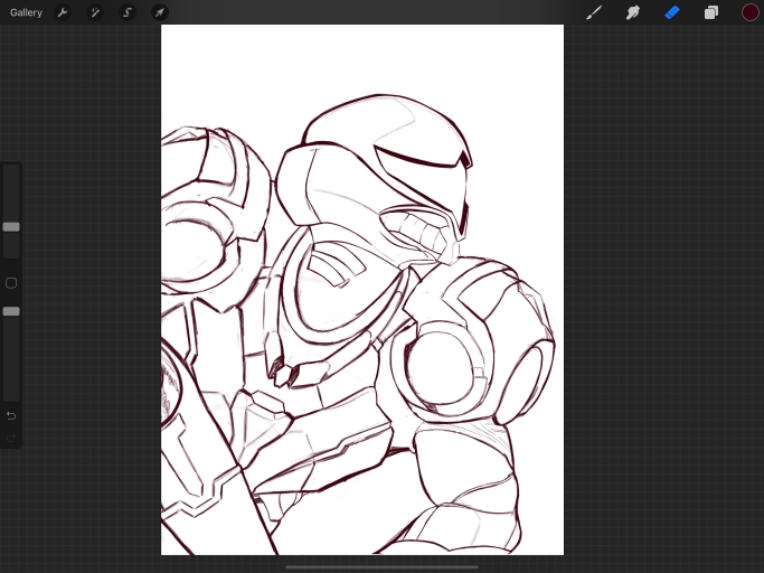Activate the Selection S-shaped tool
764x573 pixels.
coord(128,13)
